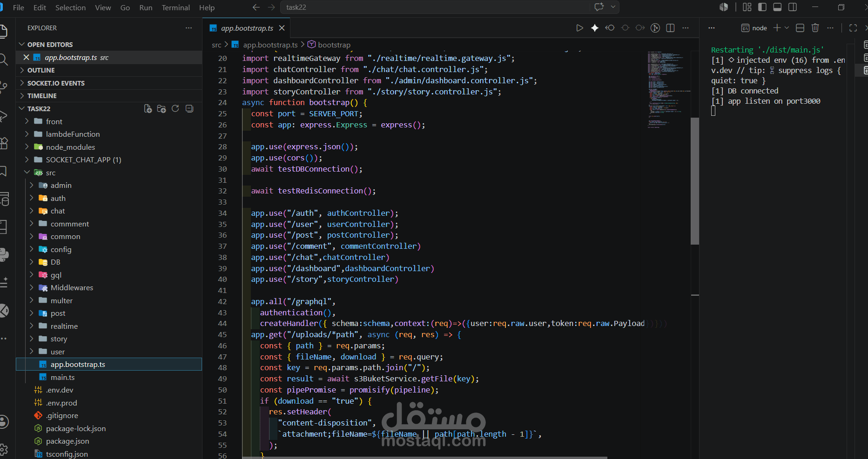Create a new file in TASK22 explorer

(148, 108)
